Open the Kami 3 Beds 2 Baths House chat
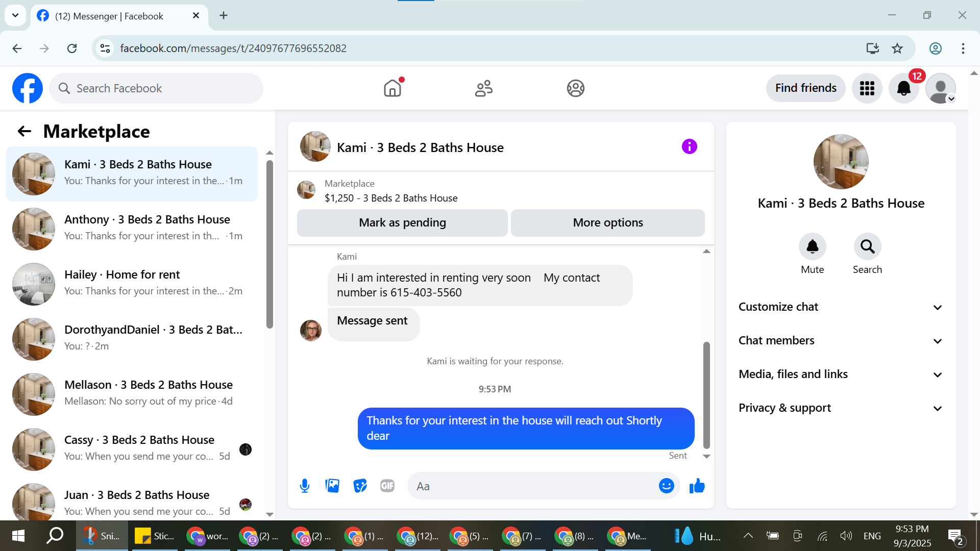The image size is (980, 551). click(x=132, y=173)
